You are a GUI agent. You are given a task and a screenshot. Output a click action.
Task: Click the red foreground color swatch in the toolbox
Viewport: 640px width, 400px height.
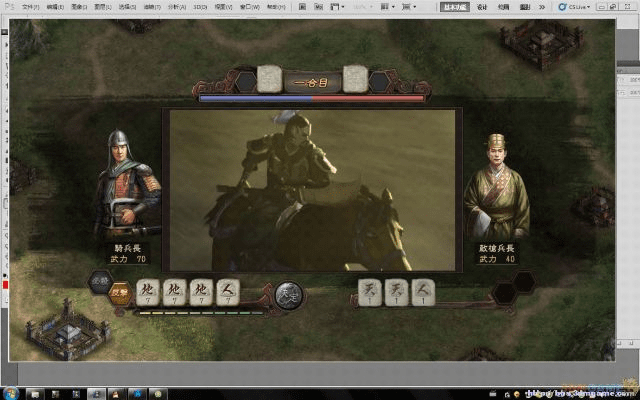4,286
